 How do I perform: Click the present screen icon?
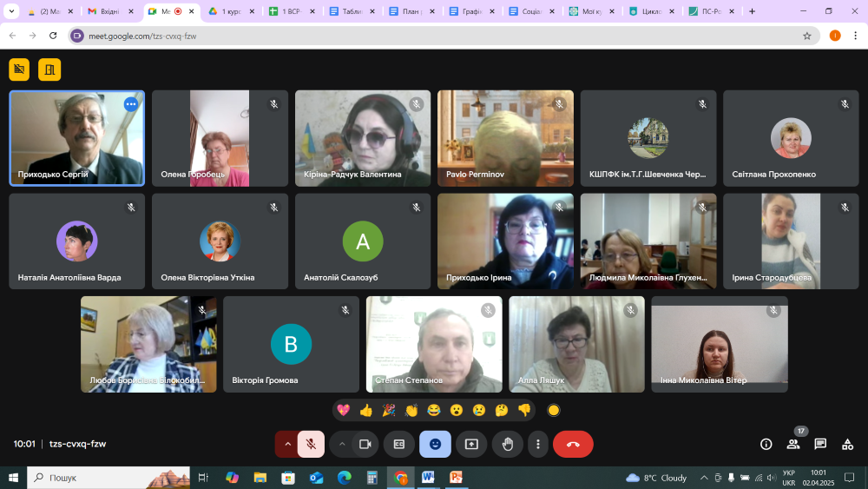pos(471,444)
